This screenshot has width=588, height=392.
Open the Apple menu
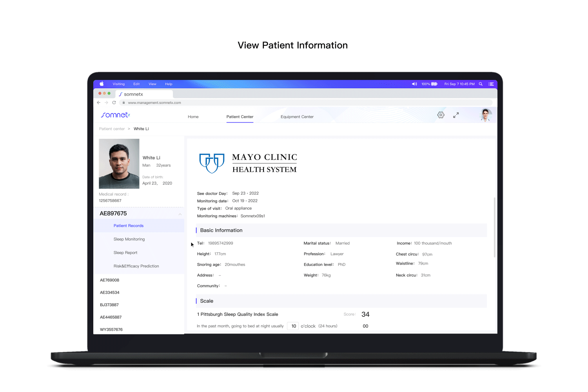click(x=102, y=84)
